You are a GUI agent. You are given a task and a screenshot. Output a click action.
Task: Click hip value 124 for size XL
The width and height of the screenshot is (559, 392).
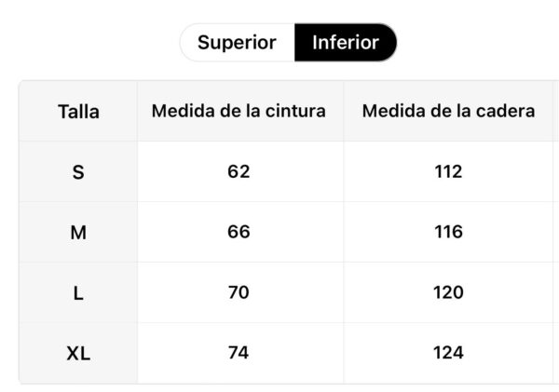tap(448, 353)
